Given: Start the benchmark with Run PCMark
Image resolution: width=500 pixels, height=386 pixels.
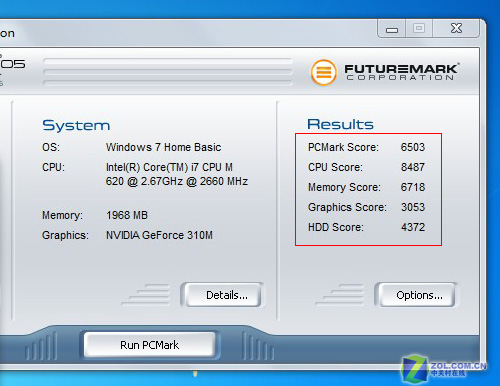Looking at the screenshot, I should pyautogui.click(x=149, y=345).
